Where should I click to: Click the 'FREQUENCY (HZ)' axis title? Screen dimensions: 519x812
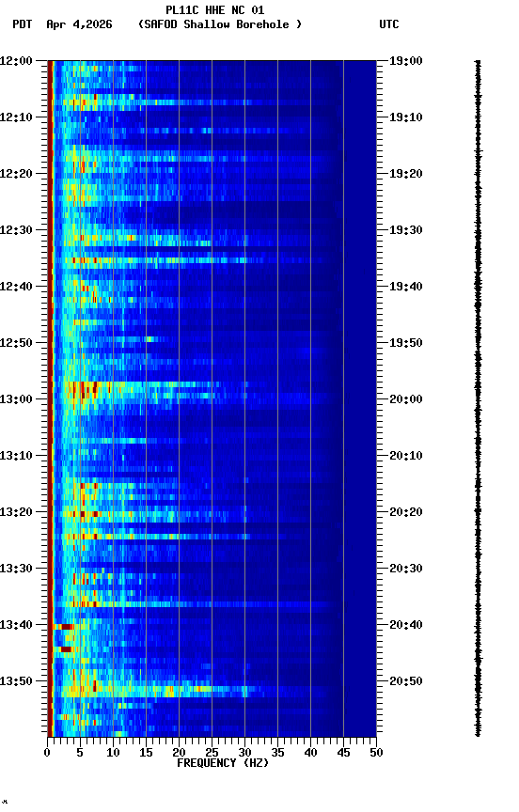coord(223,763)
